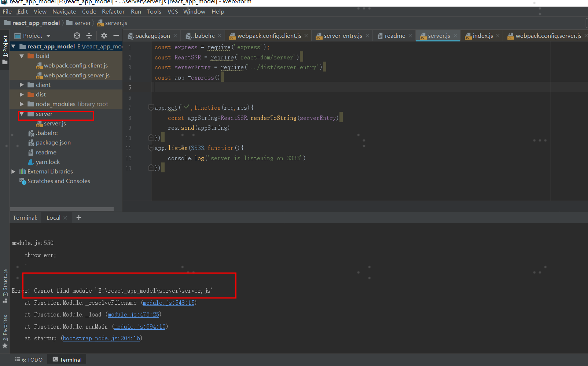The image size is (588, 366).
Task: Open the Structure tool window
Action: coord(5,286)
